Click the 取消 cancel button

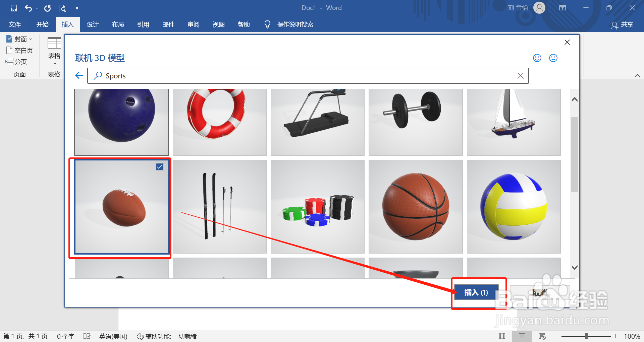[x=539, y=292]
